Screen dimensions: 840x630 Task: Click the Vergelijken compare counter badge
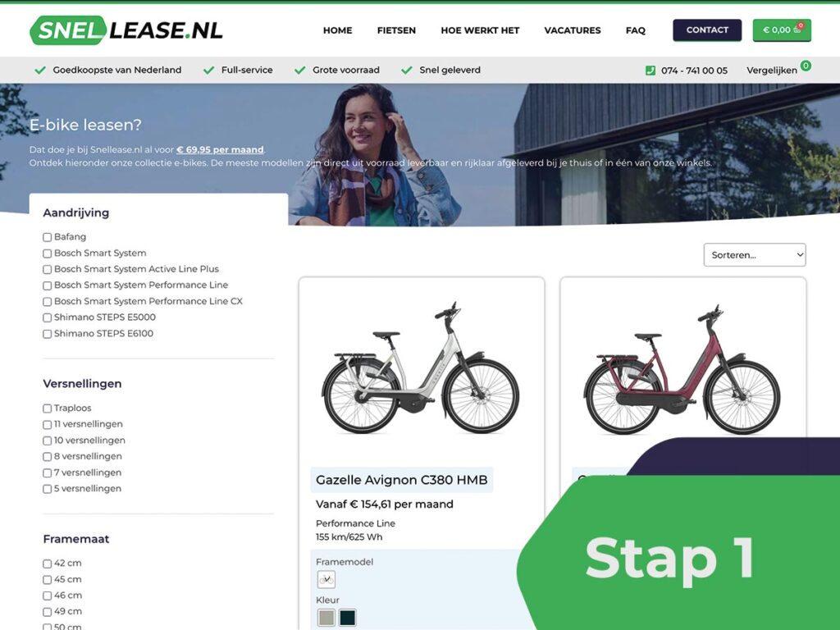pyautogui.click(x=806, y=66)
